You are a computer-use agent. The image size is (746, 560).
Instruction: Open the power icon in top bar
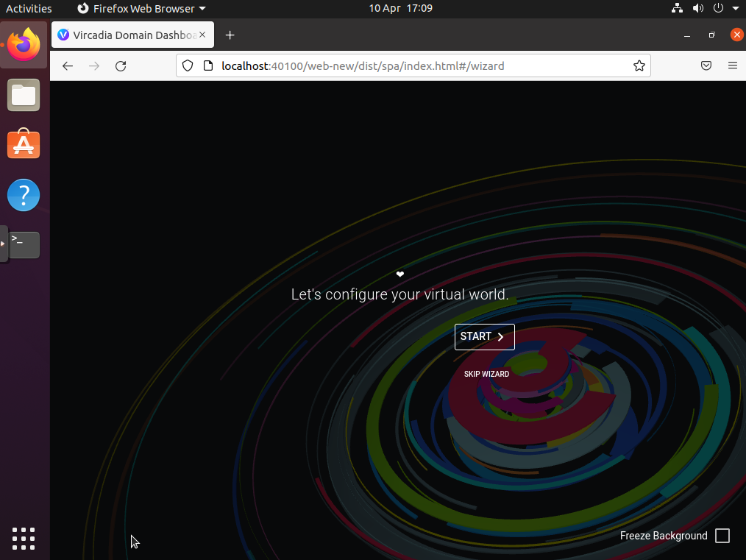coord(718,9)
